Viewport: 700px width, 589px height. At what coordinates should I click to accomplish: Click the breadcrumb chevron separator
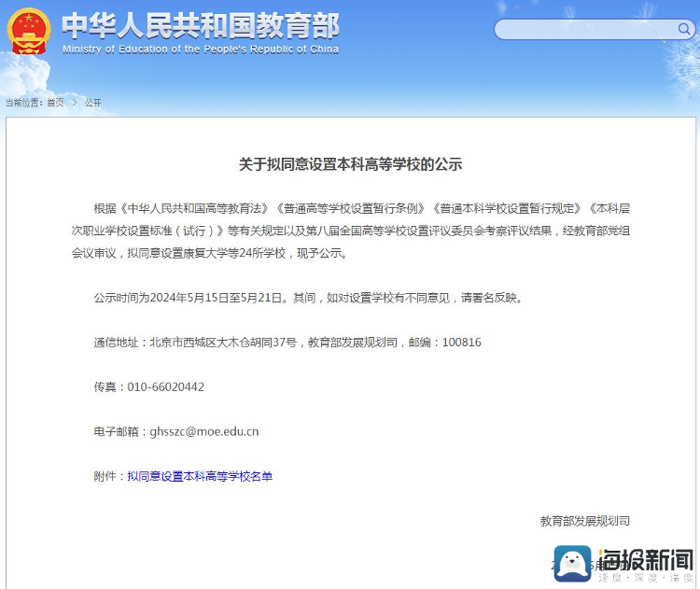75,103
